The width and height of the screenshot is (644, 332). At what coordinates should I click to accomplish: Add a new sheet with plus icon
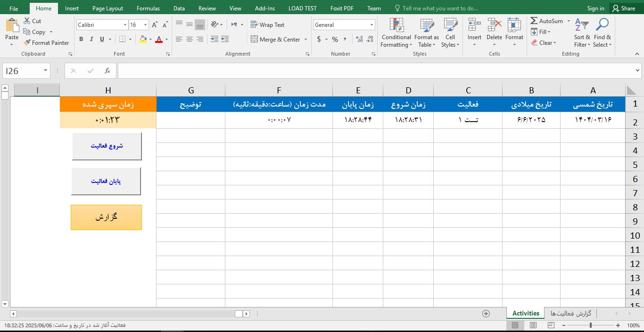pos(486,314)
